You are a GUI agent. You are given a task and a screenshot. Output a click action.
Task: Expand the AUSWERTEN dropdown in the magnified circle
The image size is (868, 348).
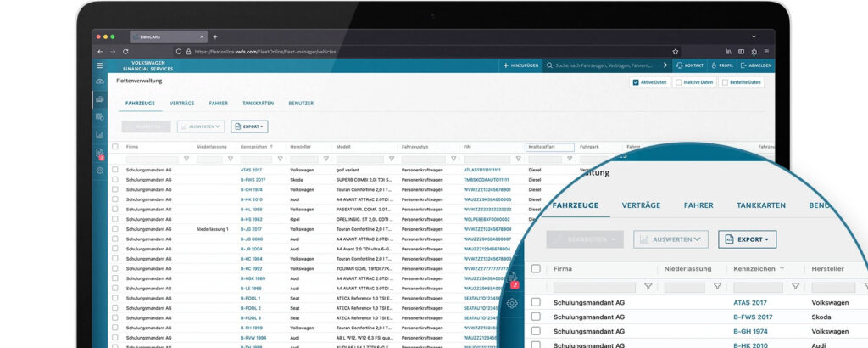pyautogui.click(x=671, y=239)
